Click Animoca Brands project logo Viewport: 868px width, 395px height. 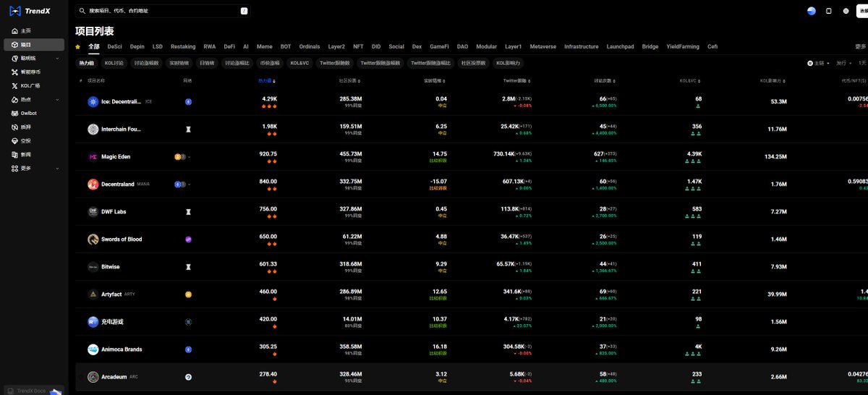pyautogui.click(x=93, y=349)
